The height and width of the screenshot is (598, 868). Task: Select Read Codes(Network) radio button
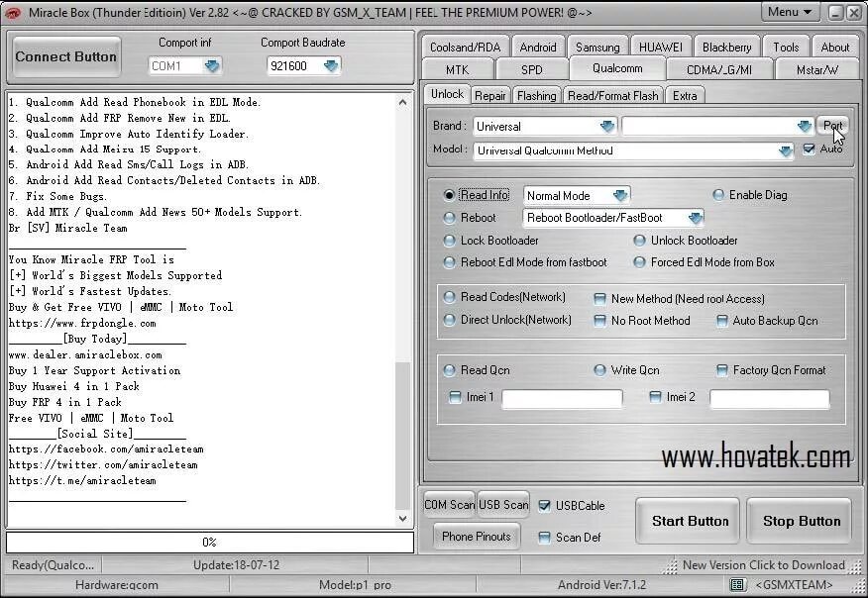449,297
